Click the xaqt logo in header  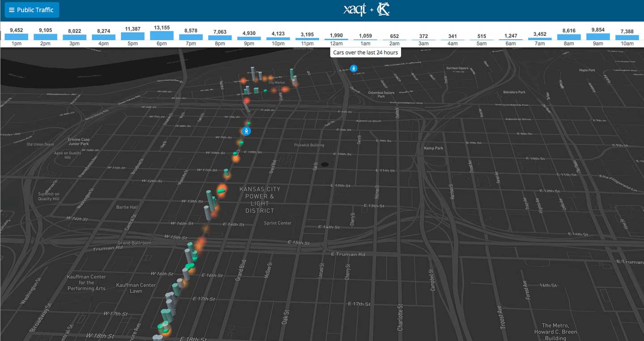pyautogui.click(x=355, y=10)
